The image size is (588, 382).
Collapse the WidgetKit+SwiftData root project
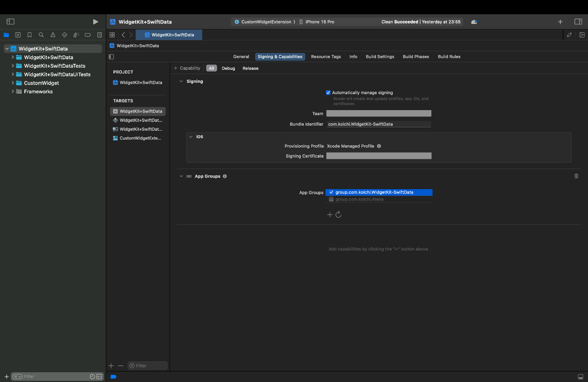pos(7,49)
